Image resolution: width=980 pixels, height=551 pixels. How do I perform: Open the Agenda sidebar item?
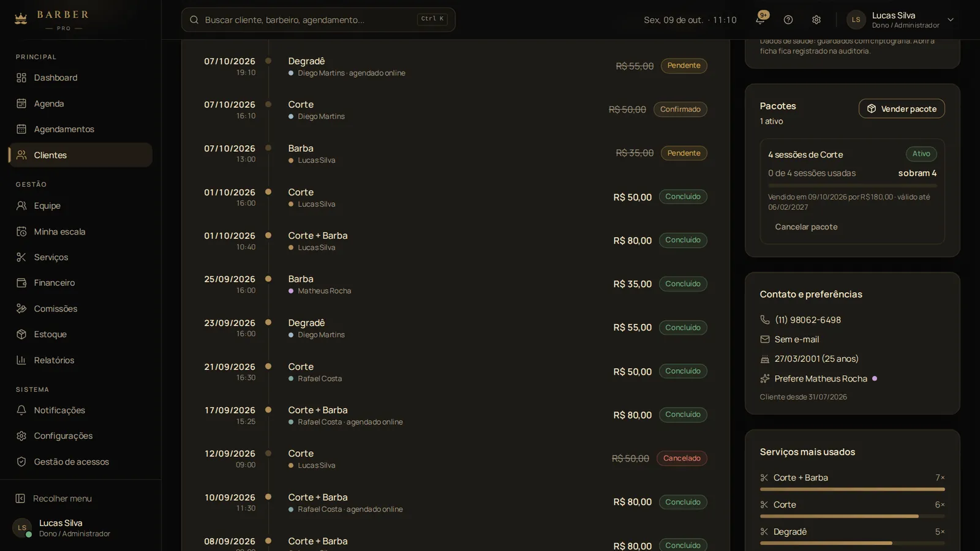coord(80,103)
